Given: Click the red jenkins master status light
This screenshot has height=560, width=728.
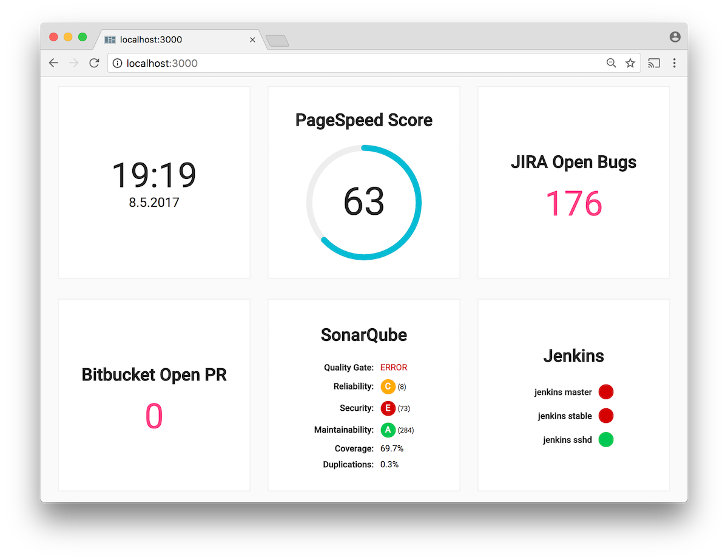Looking at the screenshot, I should 606,391.
